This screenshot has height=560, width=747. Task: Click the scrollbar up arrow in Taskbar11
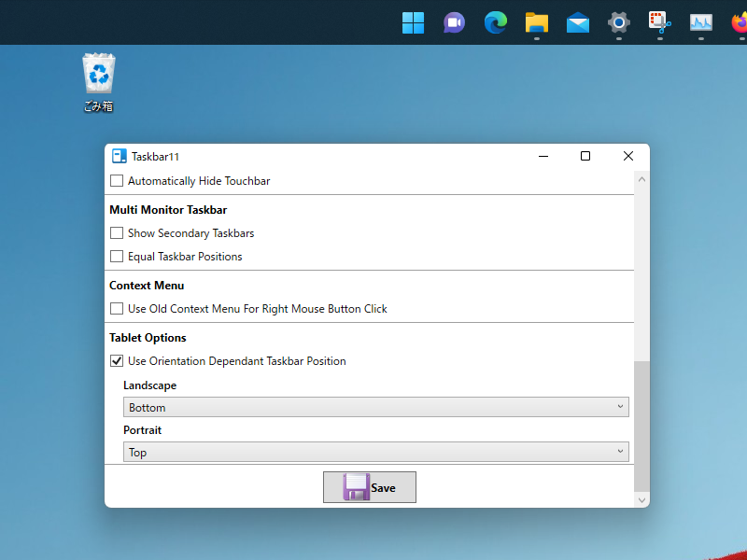point(641,179)
